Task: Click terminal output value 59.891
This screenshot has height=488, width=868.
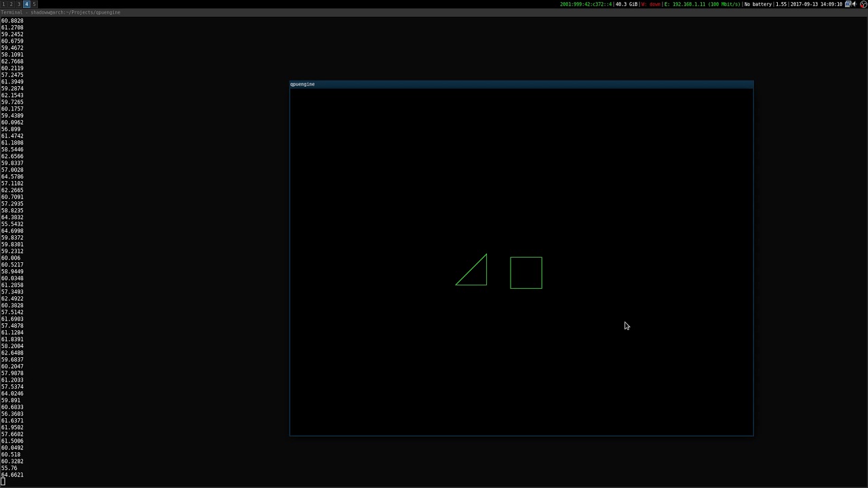Action: pyautogui.click(x=10, y=401)
